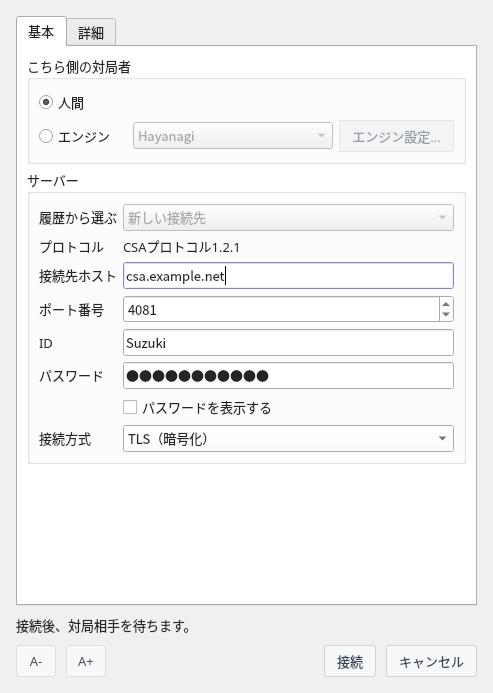Click the エンジン設定... button
This screenshot has width=493, height=693.
click(x=396, y=136)
